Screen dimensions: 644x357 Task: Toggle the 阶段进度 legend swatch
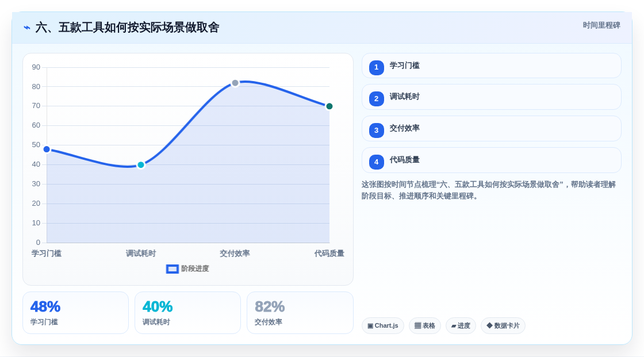point(172,269)
